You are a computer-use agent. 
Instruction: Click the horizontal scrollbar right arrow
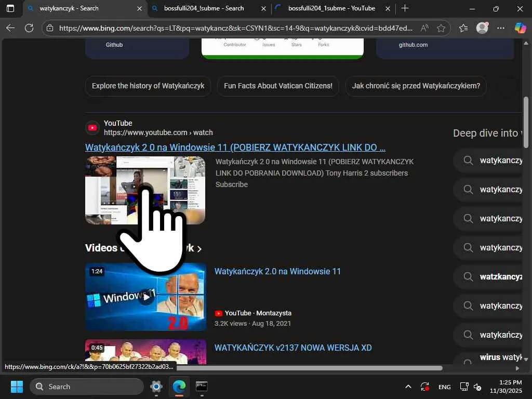pos(517,368)
